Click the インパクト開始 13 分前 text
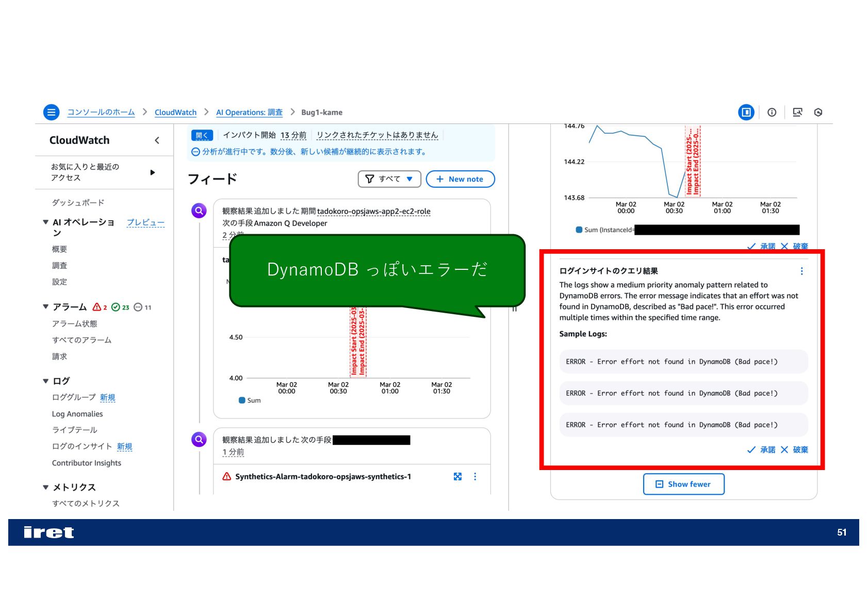 point(265,135)
